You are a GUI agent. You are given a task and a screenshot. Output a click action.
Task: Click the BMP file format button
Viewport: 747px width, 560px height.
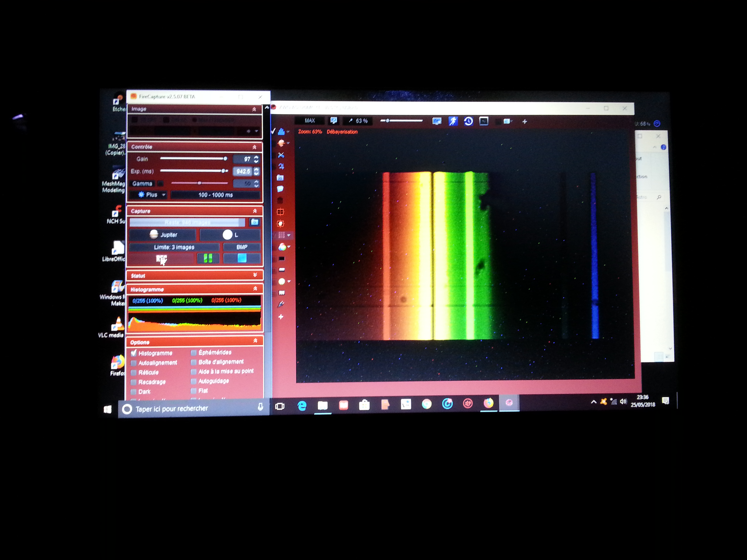click(x=242, y=247)
